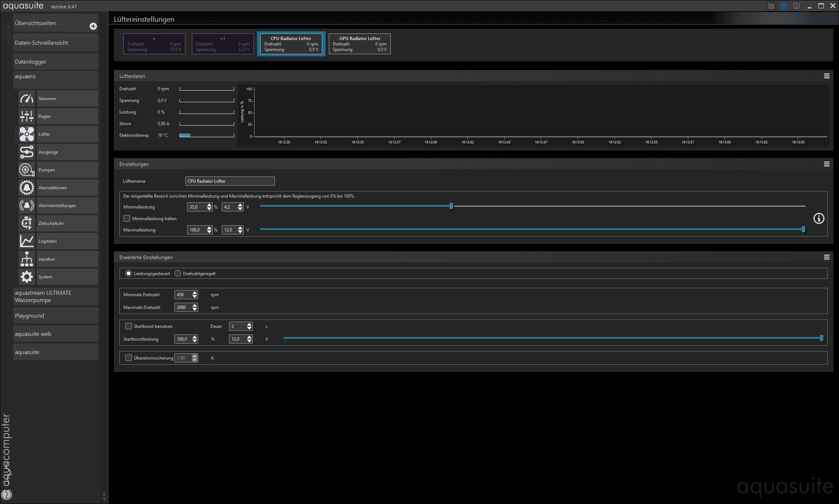
Task: Open the Playground section
Action: (55, 316)
